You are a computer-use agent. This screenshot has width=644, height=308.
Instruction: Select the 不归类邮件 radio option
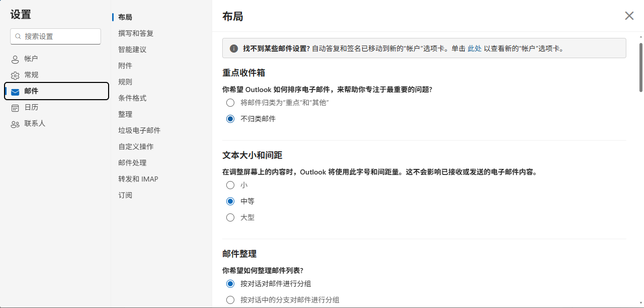pyautogui.click(x=230, y=119)
